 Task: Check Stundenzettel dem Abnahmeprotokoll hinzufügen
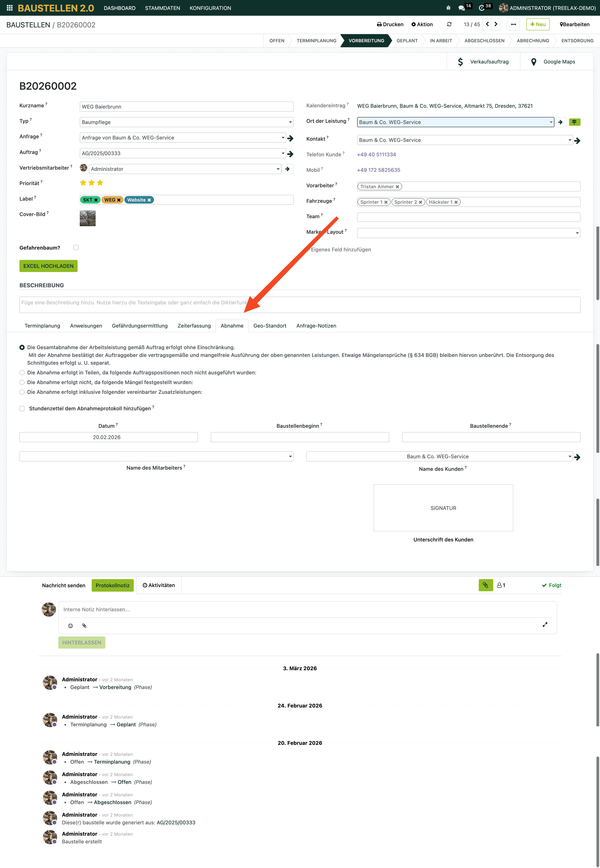pyautogui.click(x=22, y=409)
